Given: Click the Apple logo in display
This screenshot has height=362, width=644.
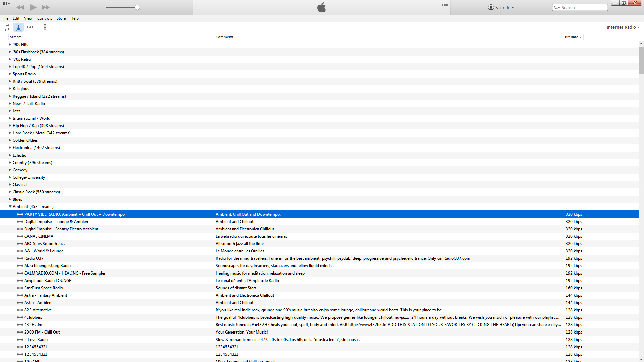Looking at the screenshot, I should (x=321, y=7).
